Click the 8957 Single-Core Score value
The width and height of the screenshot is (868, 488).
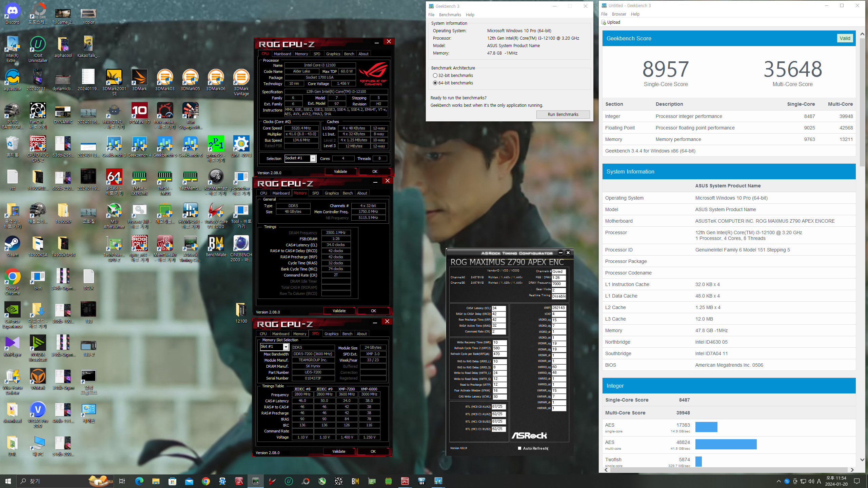(x=666, y=69)
